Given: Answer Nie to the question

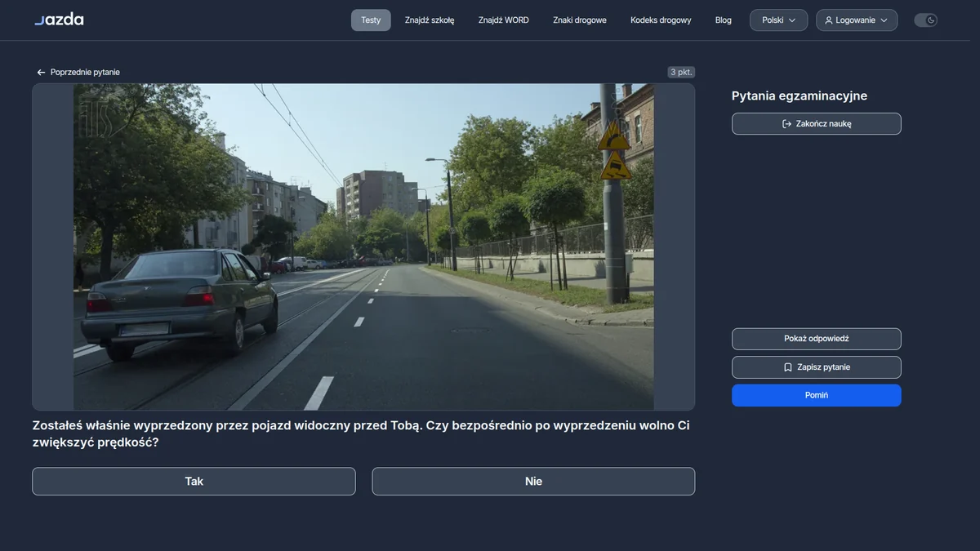Looking at the screenshot, I should click(533, 482).
